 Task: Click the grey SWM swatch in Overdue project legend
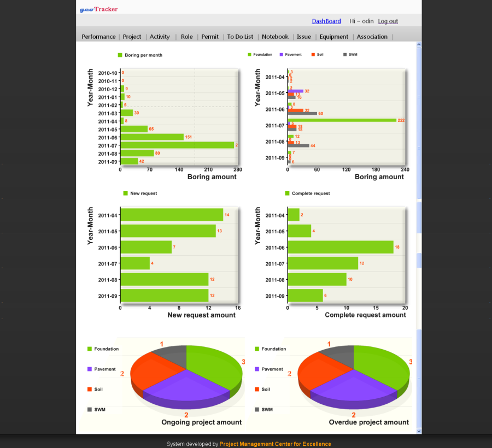point(257,409)
